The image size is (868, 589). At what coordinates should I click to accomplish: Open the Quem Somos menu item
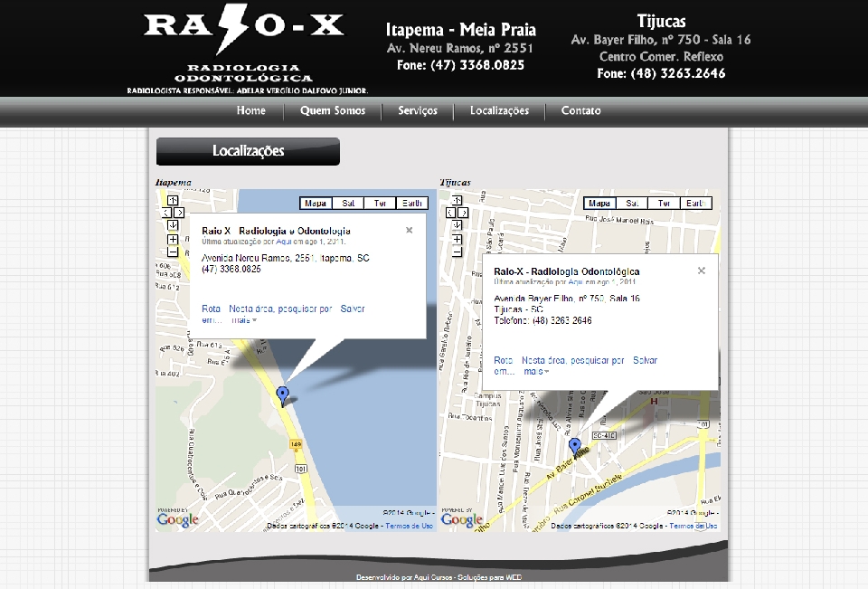coord(333,111)
